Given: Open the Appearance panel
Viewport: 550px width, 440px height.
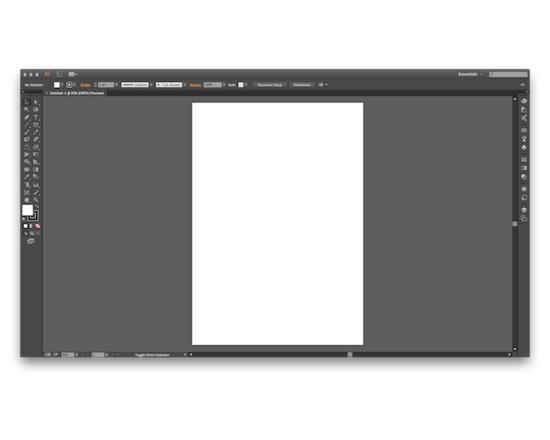Looking at the screenshot, I should click(524, 189).
